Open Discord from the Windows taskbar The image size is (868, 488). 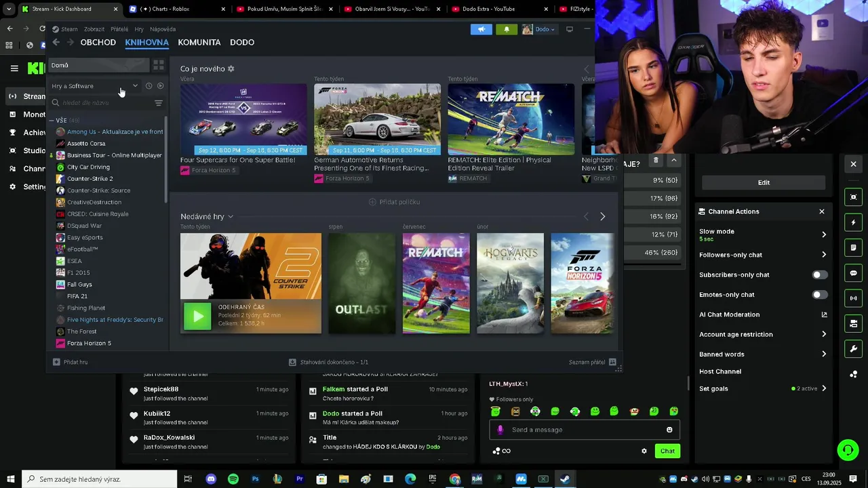[211, 479]
